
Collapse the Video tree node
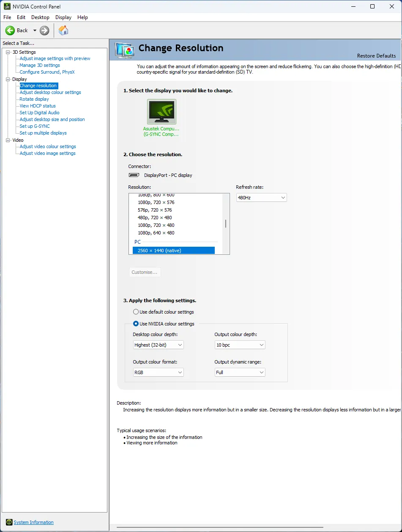coord(8,140)
